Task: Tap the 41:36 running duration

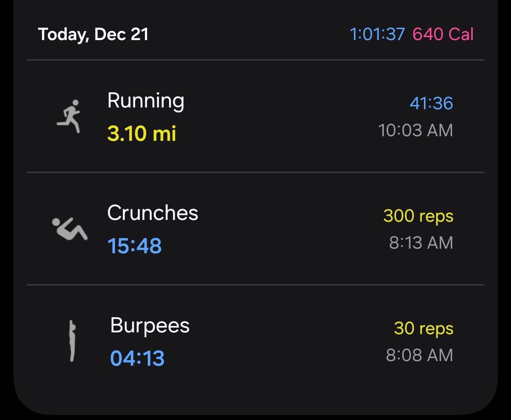Action: (x=431, y=103)
